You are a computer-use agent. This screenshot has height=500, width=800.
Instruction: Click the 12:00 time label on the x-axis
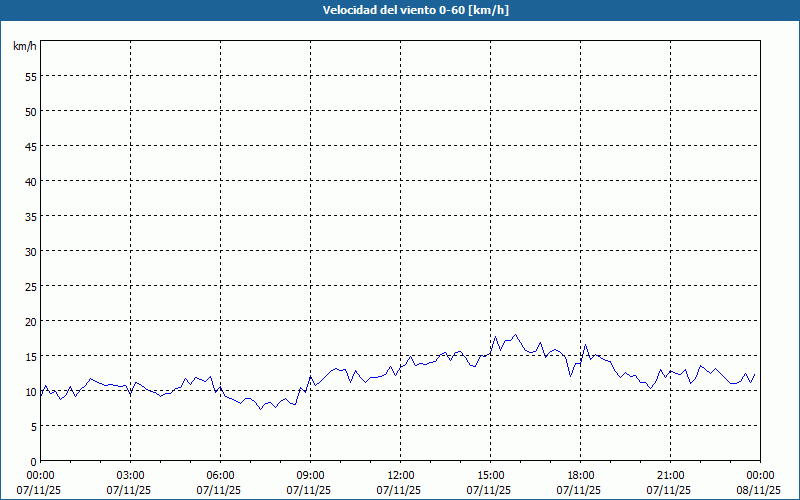click(400, 475)
